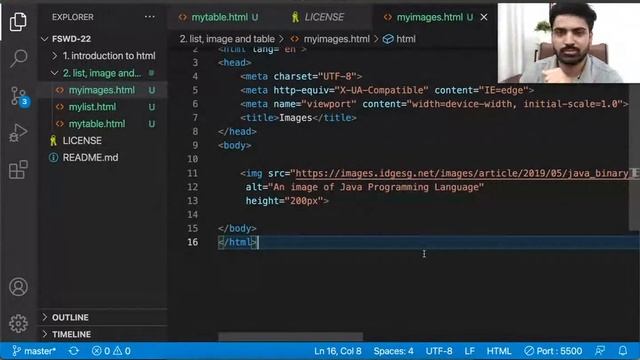Click the Port : 5500 Live Server indicator
640x360 pixels.
[x=553, y=351]
